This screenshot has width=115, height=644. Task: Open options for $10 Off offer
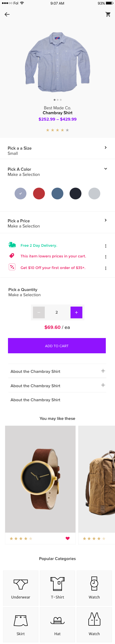[106, 268]
